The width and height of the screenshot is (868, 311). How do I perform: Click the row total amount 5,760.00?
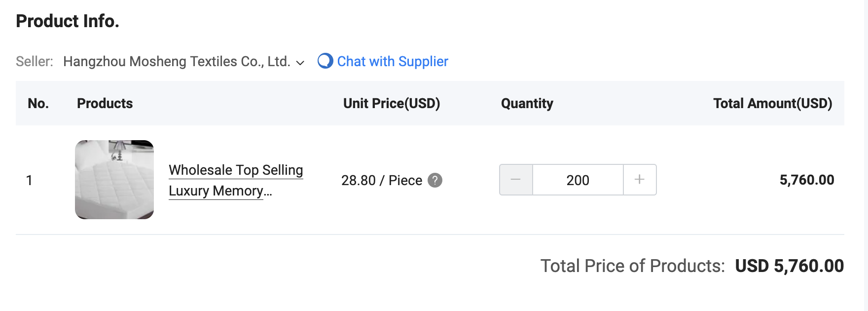tap(806, 180)
